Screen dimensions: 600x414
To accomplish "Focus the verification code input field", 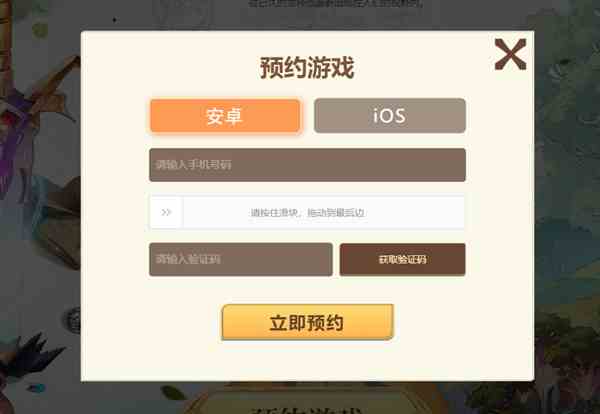I will [x=241, y=259].
